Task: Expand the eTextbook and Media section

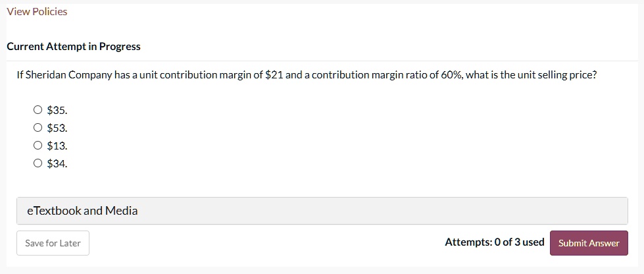Action: click(322, 211)
